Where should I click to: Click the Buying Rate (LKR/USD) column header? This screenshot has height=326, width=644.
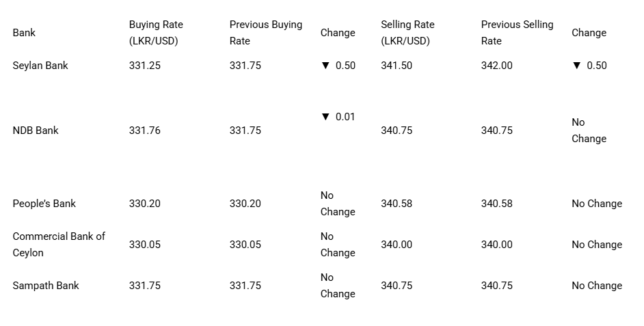point(156,33)
